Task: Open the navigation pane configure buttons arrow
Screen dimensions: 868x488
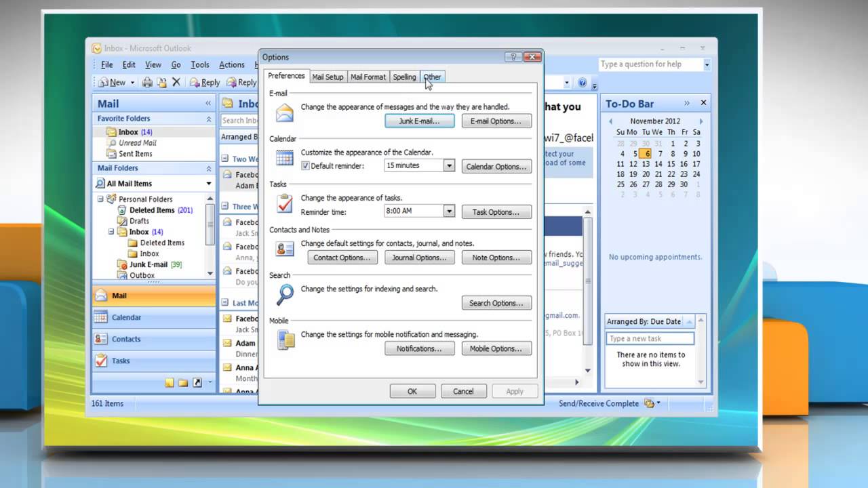Action: (x=210, y=382)
